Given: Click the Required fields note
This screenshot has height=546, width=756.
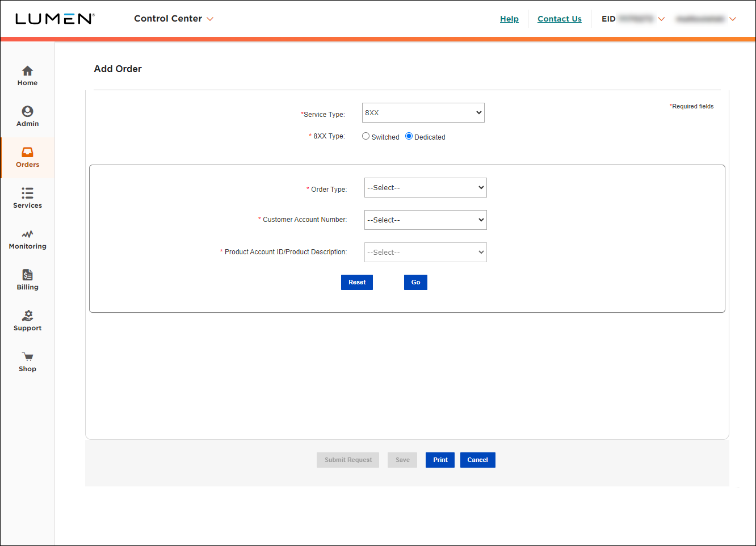Looking at the screenshot, I should 691,106.
